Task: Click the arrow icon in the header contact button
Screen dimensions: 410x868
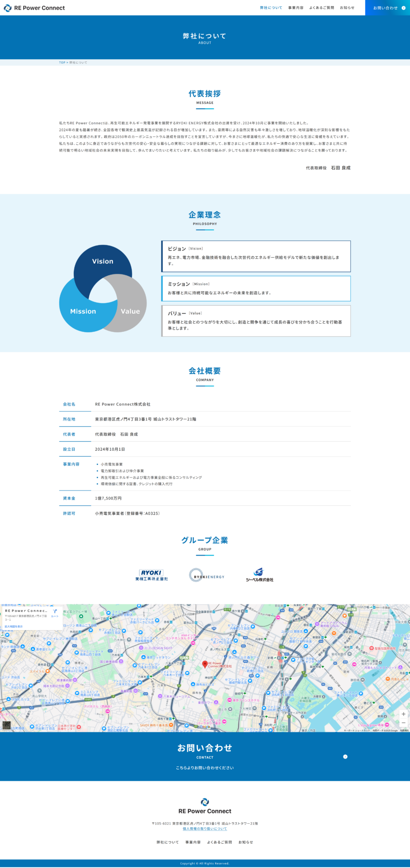Action: 404,8
